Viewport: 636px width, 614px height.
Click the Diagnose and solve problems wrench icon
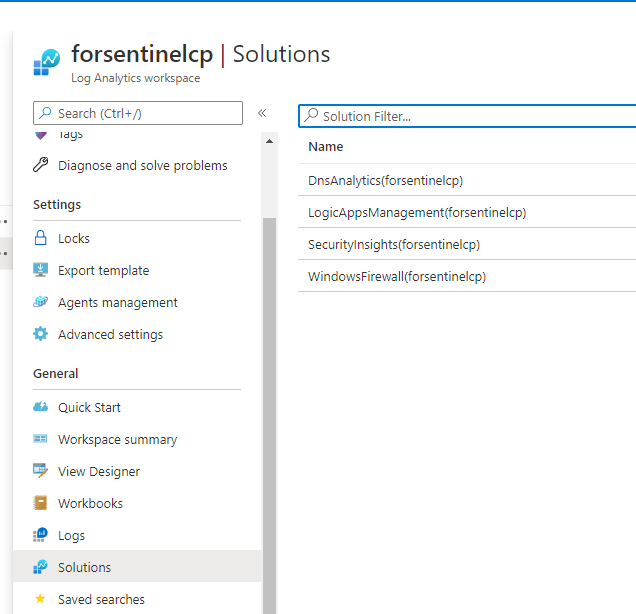click(x=41, y=165)
